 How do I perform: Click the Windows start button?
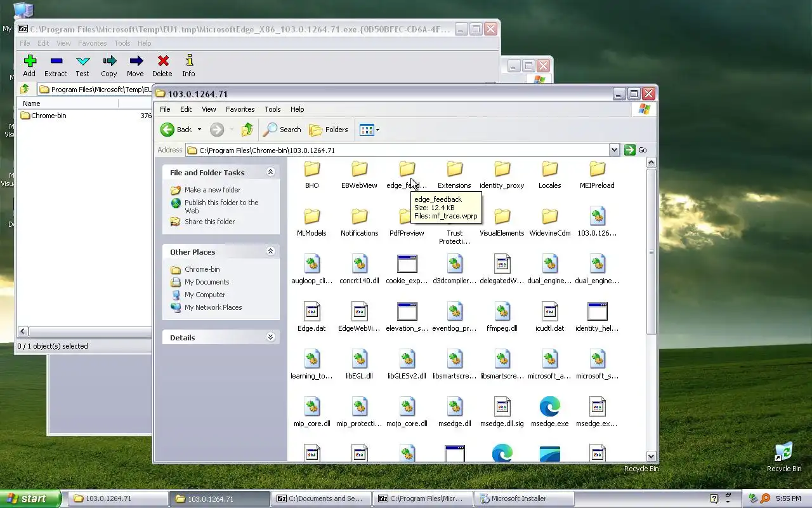point(30,498)
